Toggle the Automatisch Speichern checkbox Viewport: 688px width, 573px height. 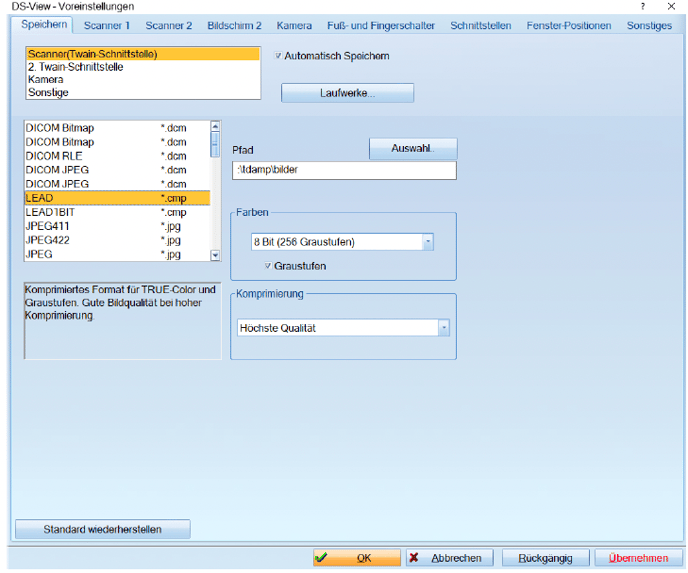click(x=279, y=56)
